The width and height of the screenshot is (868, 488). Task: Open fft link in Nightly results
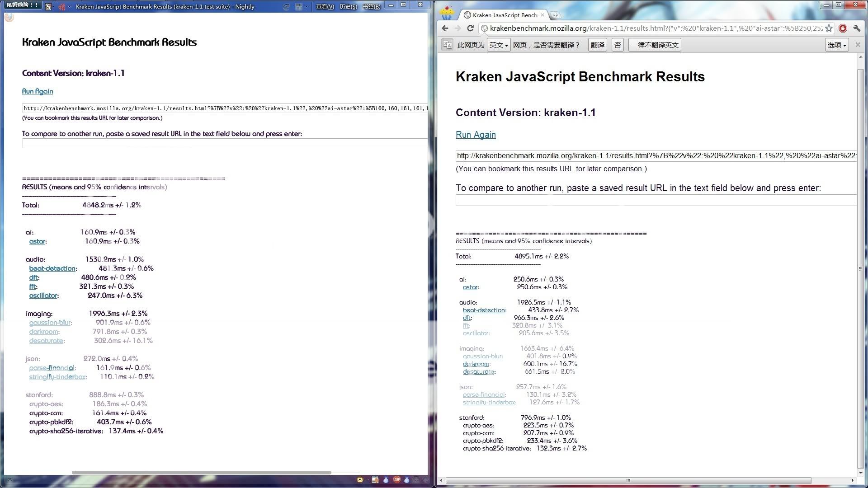click(x=33, y=286)
